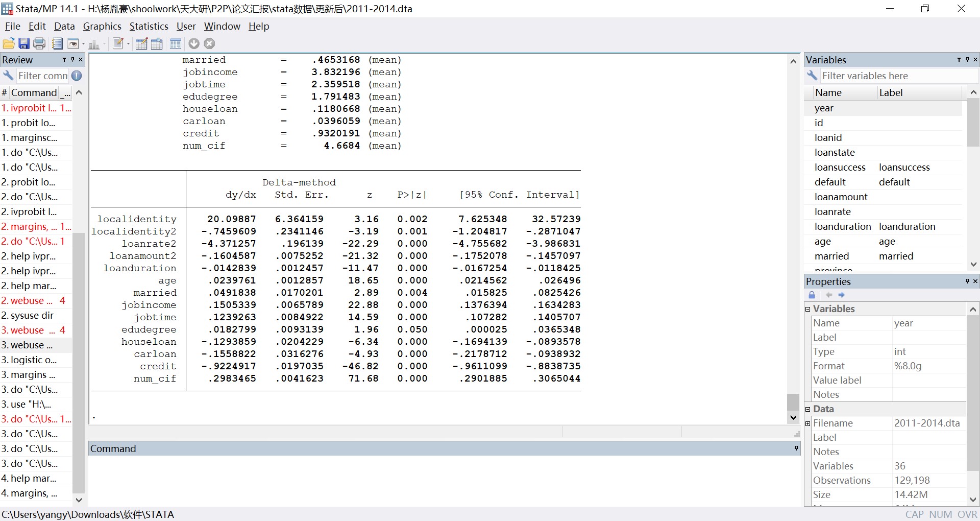Open the Graph icon dropdown arrow
This screenshot has height=521, width=980.
click(104, 44)
